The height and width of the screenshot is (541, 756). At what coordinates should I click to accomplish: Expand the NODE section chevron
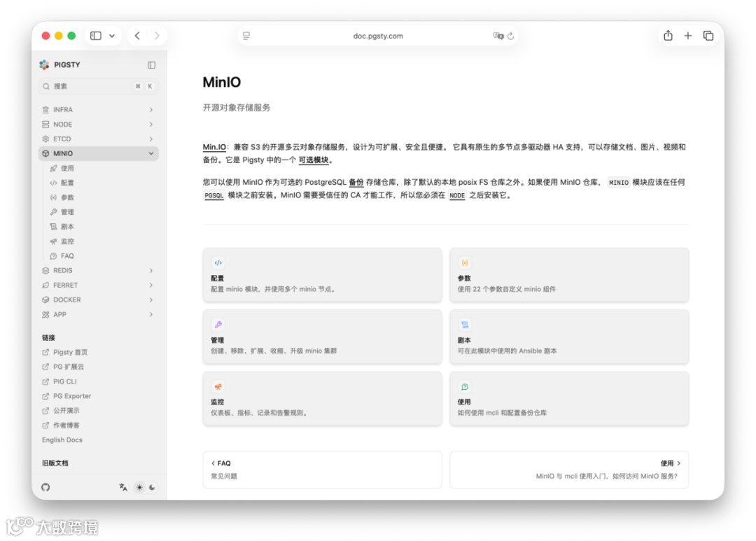(151, 125)
